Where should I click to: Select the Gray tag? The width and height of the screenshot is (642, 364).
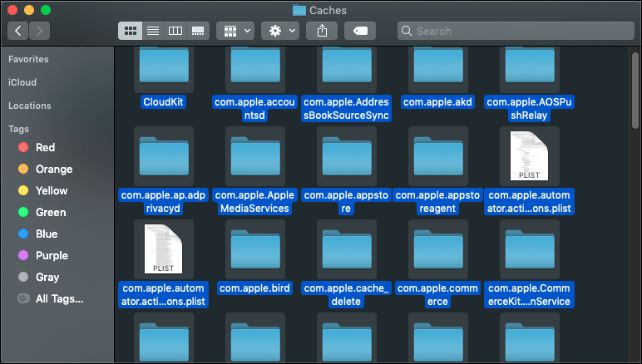pos(39,278)
